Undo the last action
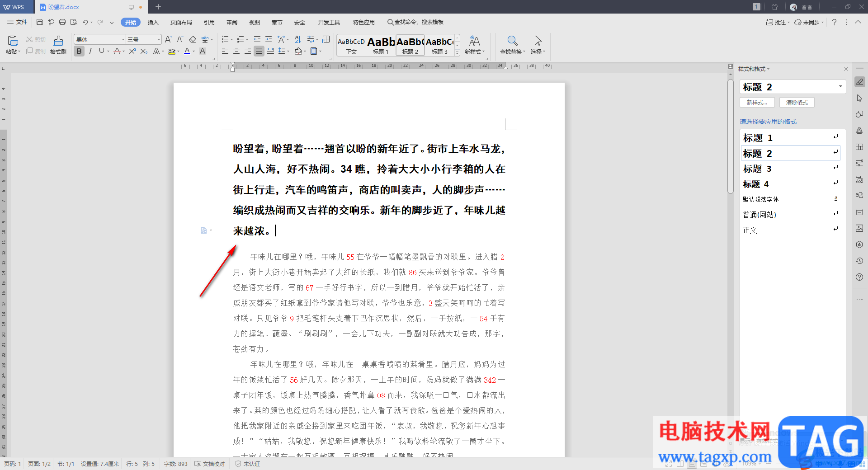Image resolution: width=868 pixels, height=470 pixels. click(85, 22)
